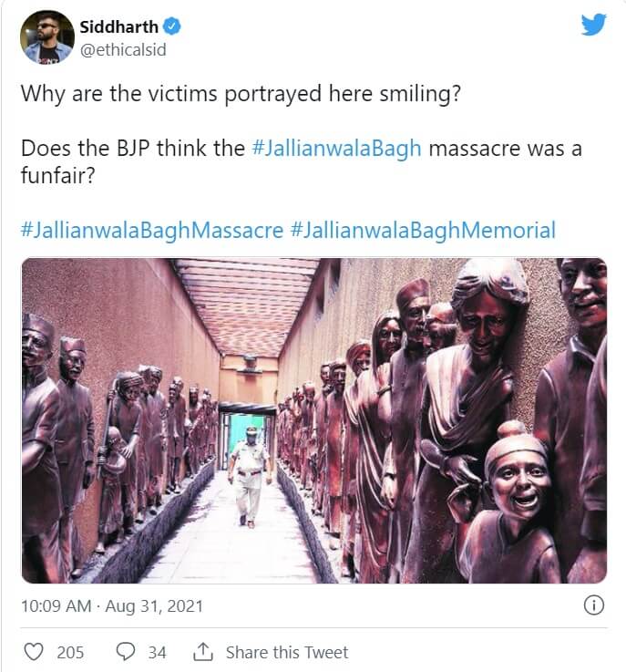
Task: Click the share arrow icon
Action: tap(202, 652)
